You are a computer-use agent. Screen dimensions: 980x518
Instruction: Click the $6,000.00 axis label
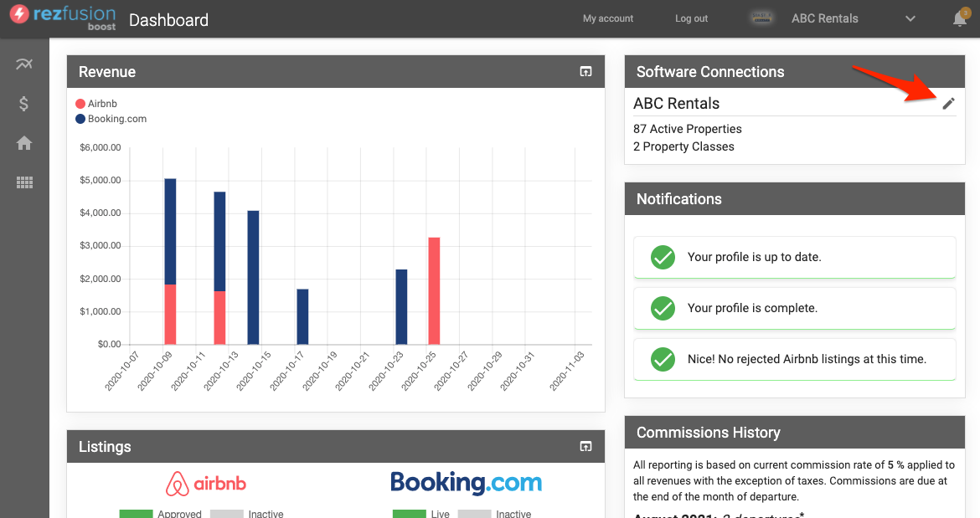pos(100,148)
